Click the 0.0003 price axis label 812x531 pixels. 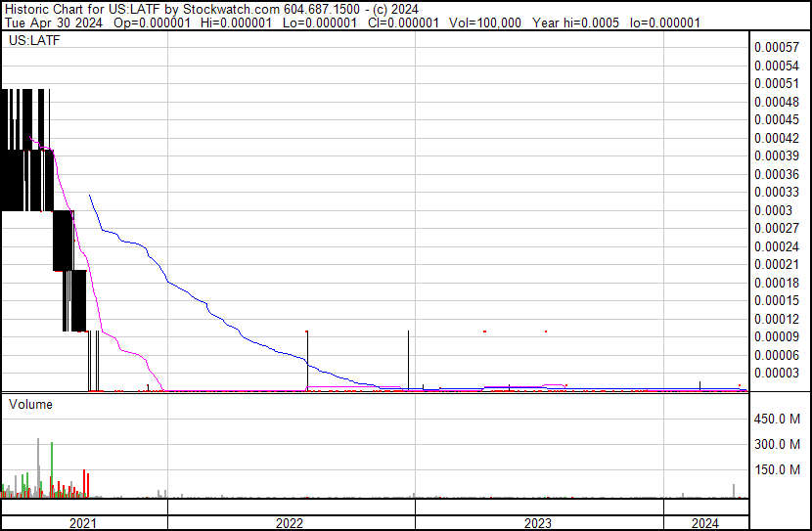(772, 210)
